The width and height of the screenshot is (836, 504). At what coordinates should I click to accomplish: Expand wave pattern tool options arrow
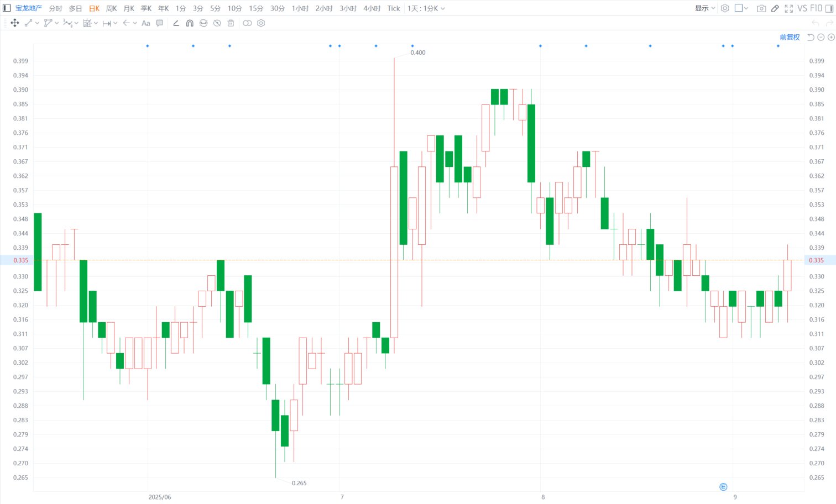click(x=76, y=23)
